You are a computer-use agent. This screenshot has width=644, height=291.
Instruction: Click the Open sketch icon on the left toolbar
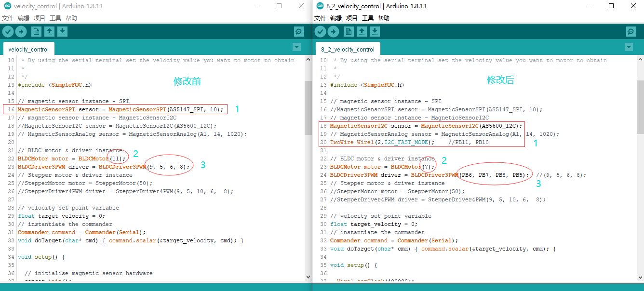[x=50, y=31]
